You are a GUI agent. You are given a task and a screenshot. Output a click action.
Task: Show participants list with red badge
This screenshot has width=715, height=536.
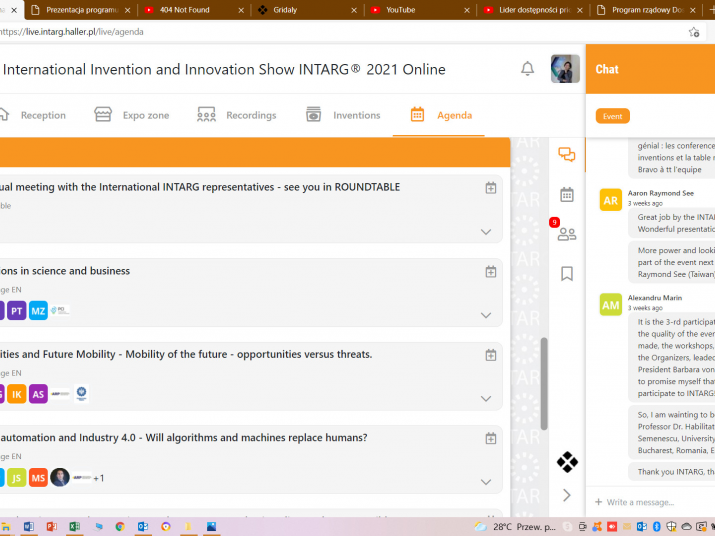pos(566,234)
